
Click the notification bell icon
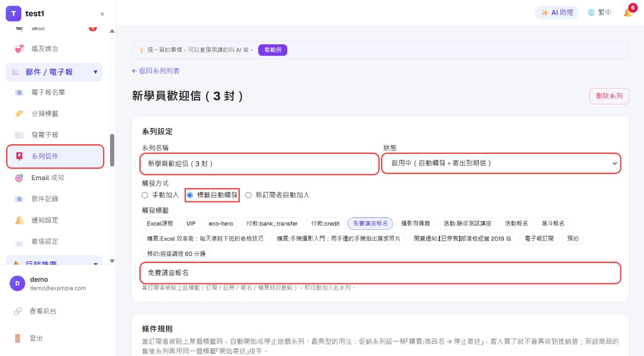pyautogui.click(x=628, y=13)
